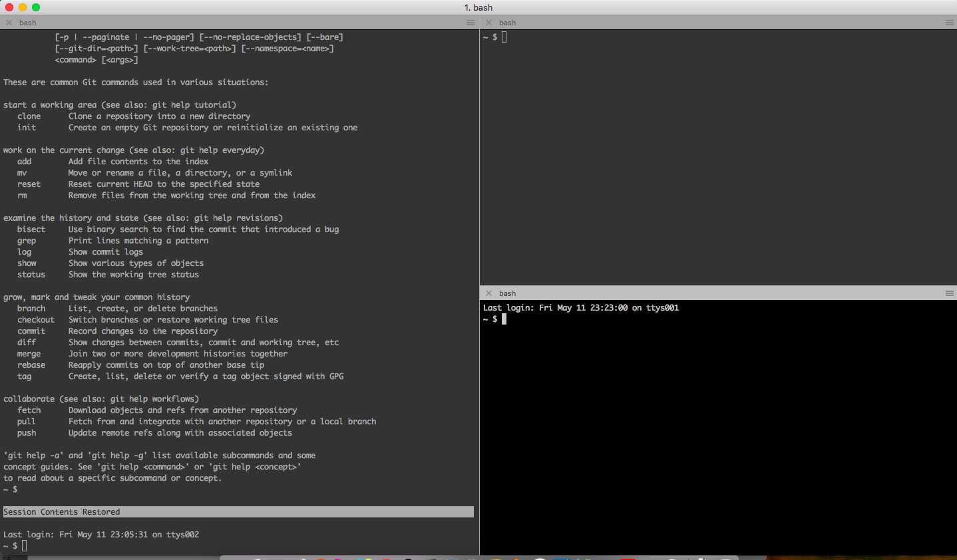
Task: Close the bottom-right bash pane with its X icon
Action: (488, 293)
